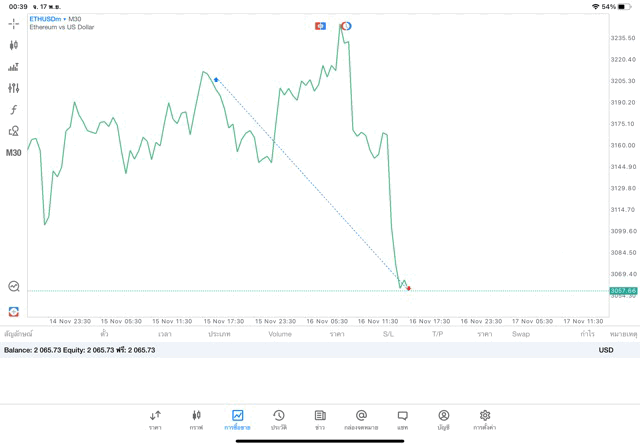Open the indicators function icon
This screenshot has height=447, width=640.
pyautogui.click(x=13, y=110)
